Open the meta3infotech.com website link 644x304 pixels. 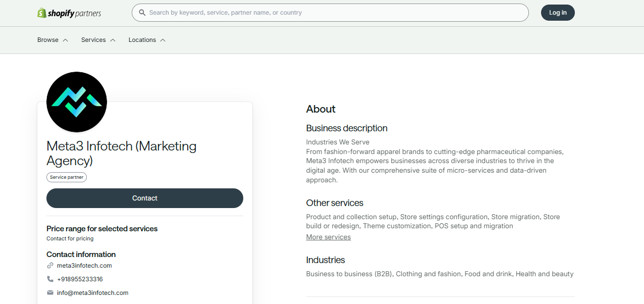(x=84, y=266)
